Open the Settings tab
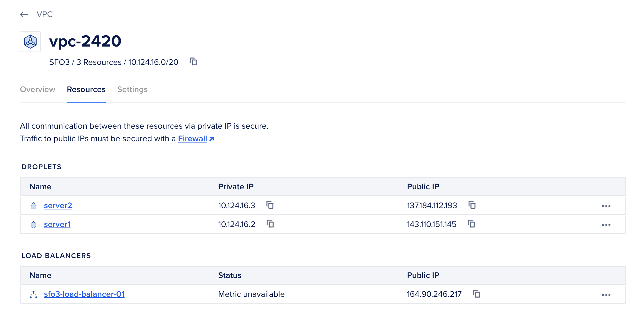The image size is (644, 319). coord(132,90)
